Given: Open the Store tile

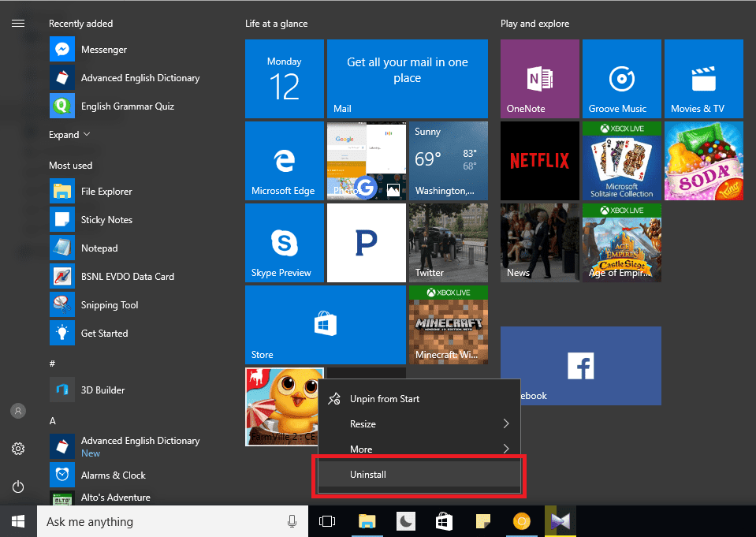Looking at the screenshot, I should tap(326, 325).
